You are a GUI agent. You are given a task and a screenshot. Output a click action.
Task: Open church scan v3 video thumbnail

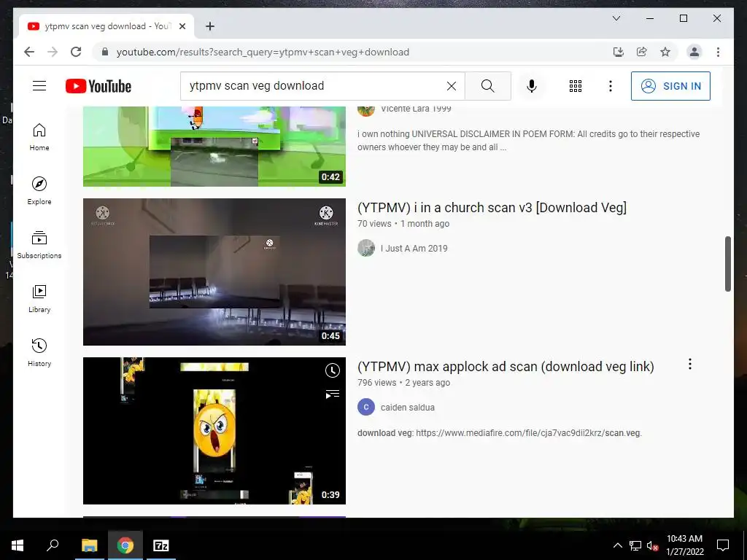coord(214,272)
